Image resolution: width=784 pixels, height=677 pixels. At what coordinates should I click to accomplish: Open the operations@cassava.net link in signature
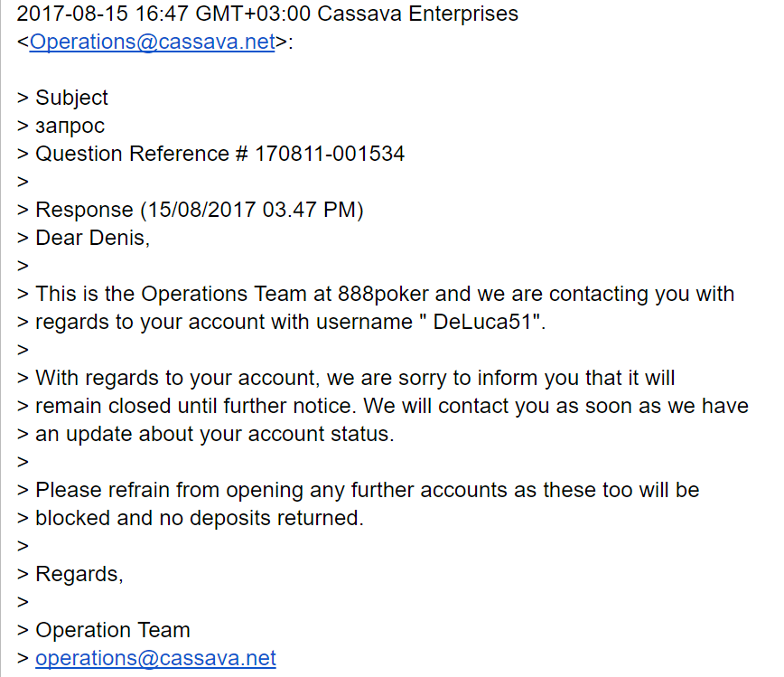coord(155,658)
